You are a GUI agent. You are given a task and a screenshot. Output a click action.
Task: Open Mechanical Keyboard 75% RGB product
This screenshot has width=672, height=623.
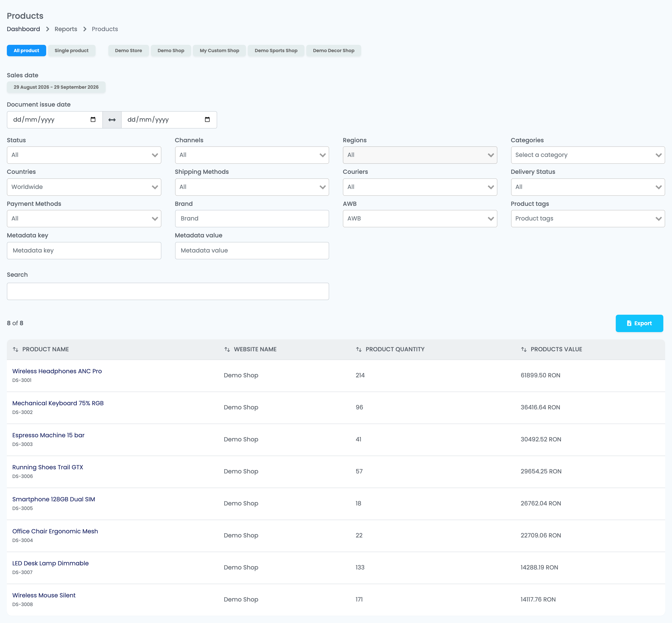pos(58,403)
